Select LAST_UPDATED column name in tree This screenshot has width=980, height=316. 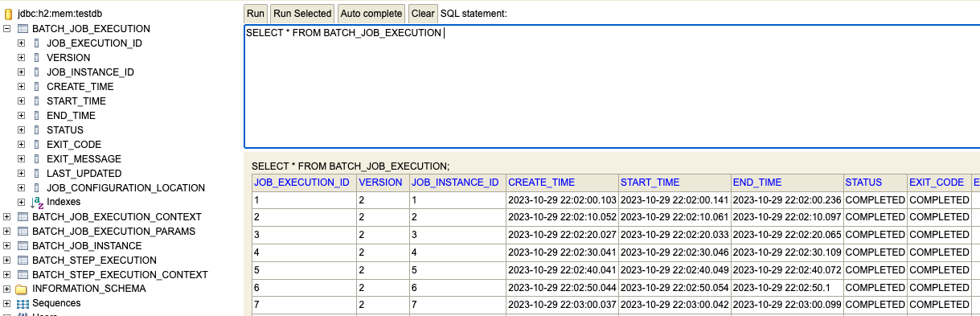[x=84, y=174]
